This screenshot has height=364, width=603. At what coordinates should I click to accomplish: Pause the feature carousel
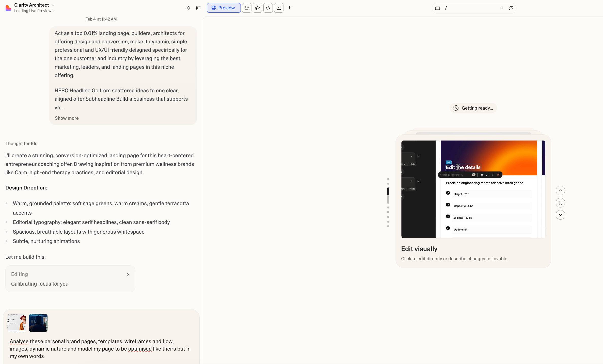tap(560, 203)
